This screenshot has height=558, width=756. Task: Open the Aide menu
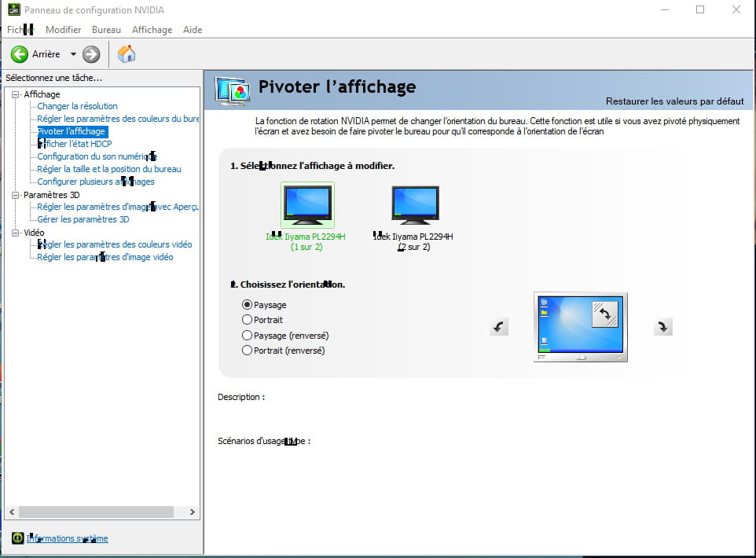coord(193,29)
